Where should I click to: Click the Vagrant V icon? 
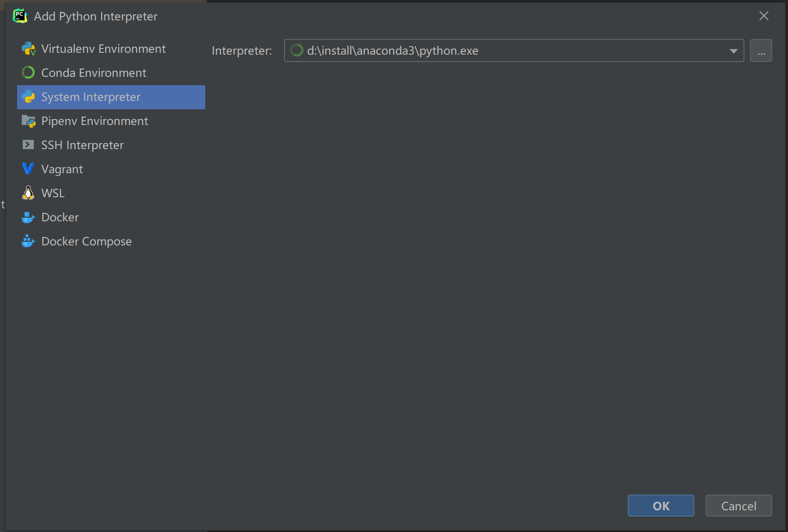coord(28,169)
